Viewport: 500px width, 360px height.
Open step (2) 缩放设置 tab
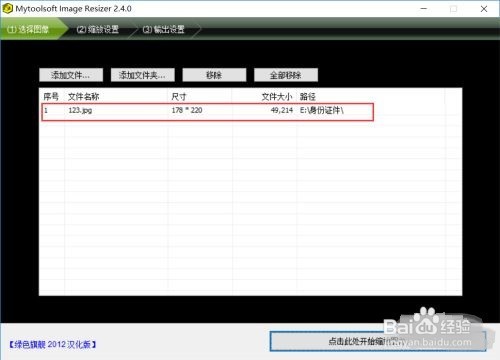point(97,29)
